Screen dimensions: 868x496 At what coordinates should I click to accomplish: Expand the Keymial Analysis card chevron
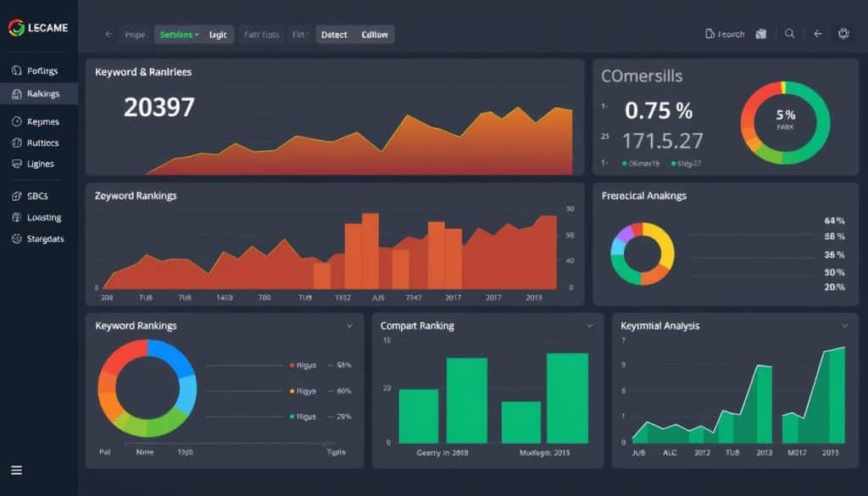pos(845,326)
